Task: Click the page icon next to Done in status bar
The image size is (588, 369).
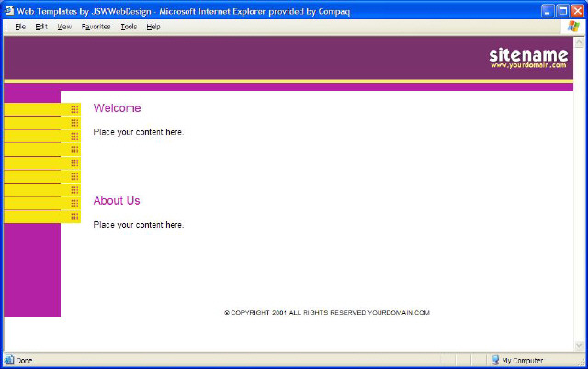Action: [x=9, y=361]
